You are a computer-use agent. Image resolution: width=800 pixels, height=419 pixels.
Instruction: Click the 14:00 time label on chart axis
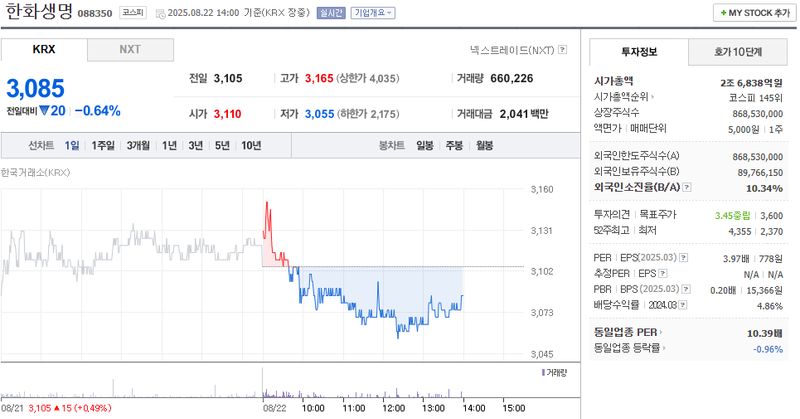click(x=473, y=408)
